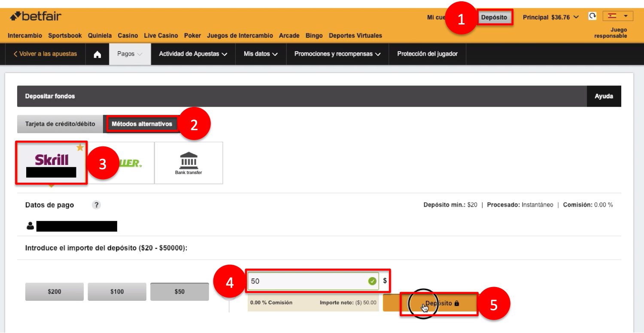Open Juegos de Intercambio section
The image size is (644, 333).
pos(240,36)
